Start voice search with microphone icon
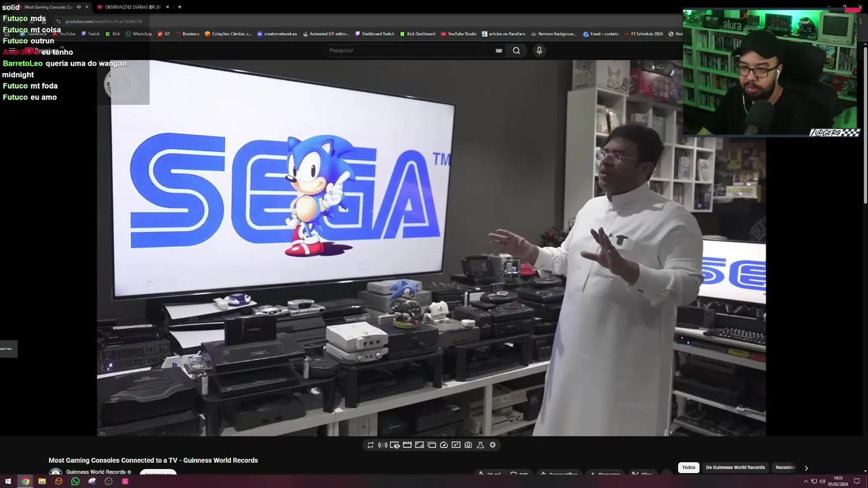The width and height of the screenshot is (868, 488). tap(539, 50)
